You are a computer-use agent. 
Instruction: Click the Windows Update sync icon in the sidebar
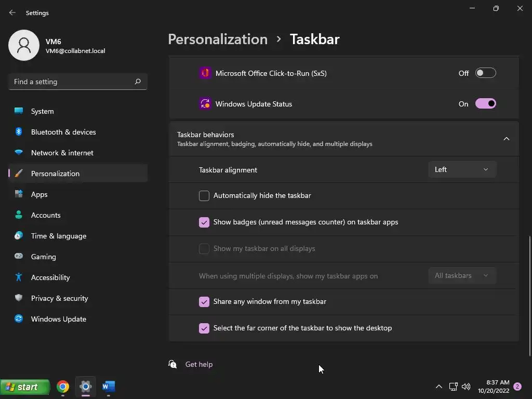point(19,318)
